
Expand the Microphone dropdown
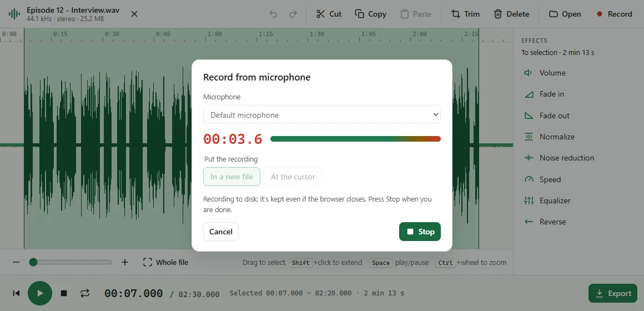click(x=321, y=114)
